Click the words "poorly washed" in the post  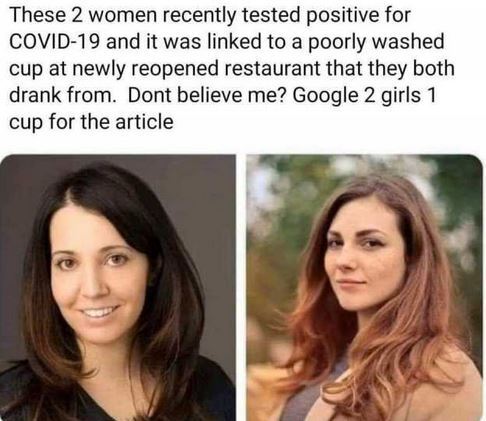coord(376,43)
